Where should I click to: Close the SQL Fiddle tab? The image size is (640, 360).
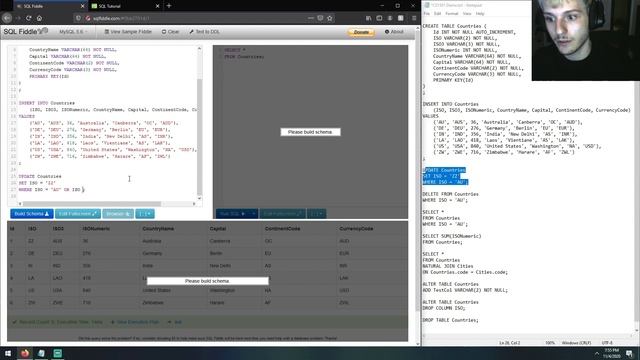coord(82,6)
